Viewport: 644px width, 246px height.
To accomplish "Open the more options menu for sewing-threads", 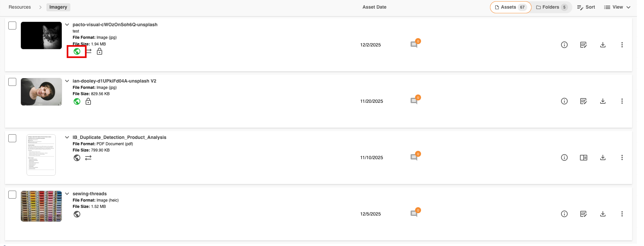I will pos(622,214).
